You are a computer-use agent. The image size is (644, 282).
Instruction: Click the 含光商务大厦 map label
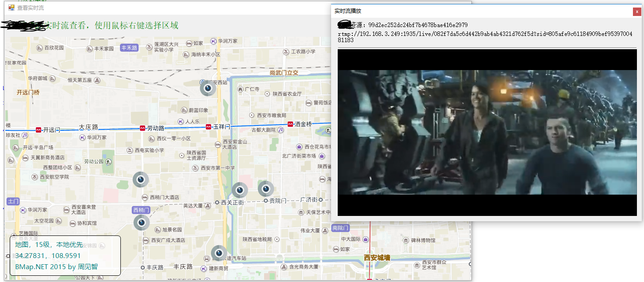(304, 267)
